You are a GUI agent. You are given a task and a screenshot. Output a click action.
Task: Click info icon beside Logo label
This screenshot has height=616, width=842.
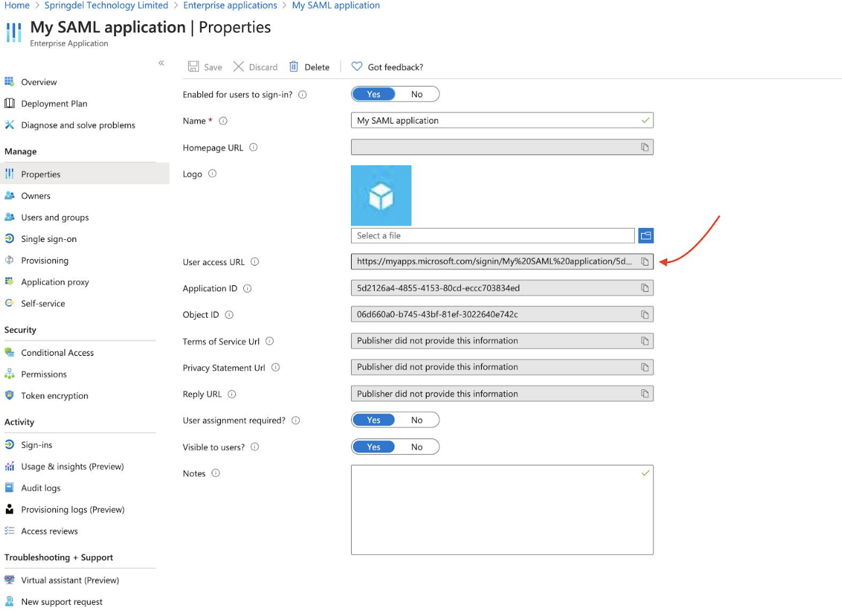(212, 174)
